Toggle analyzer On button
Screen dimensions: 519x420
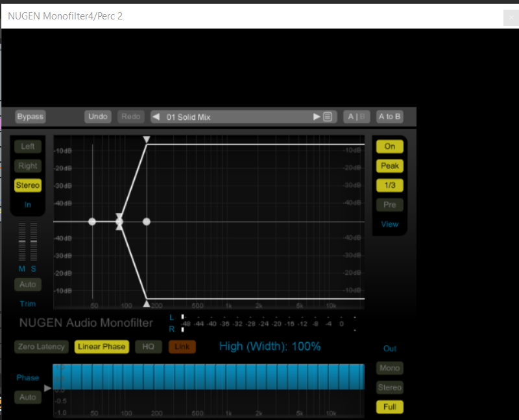tap(390, 146)
